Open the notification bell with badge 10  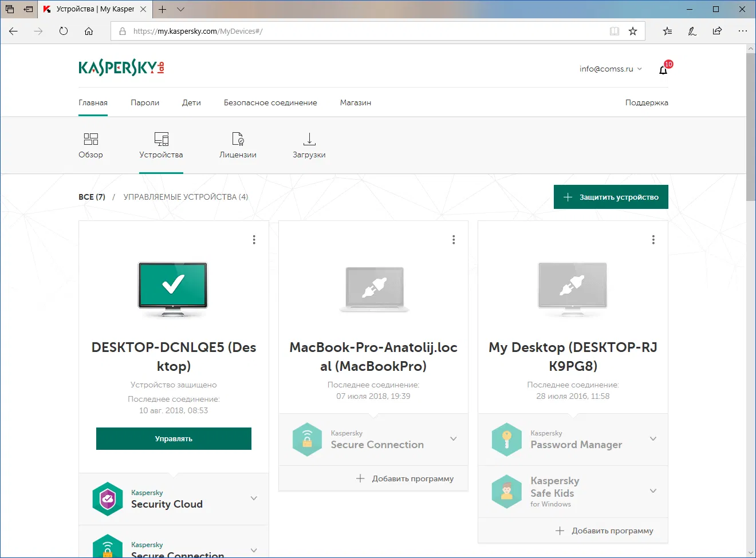(663, 69)
